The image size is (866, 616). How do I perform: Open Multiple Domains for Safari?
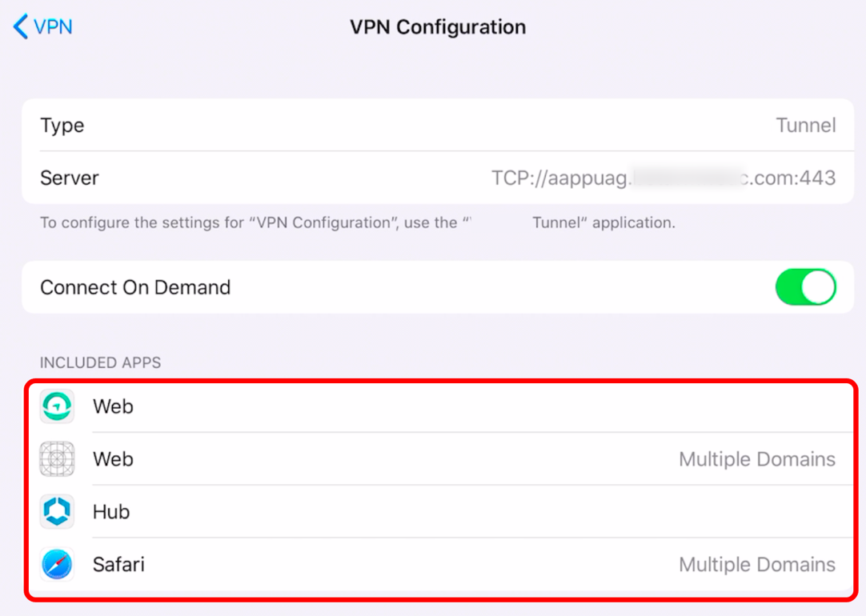(756, 565)
